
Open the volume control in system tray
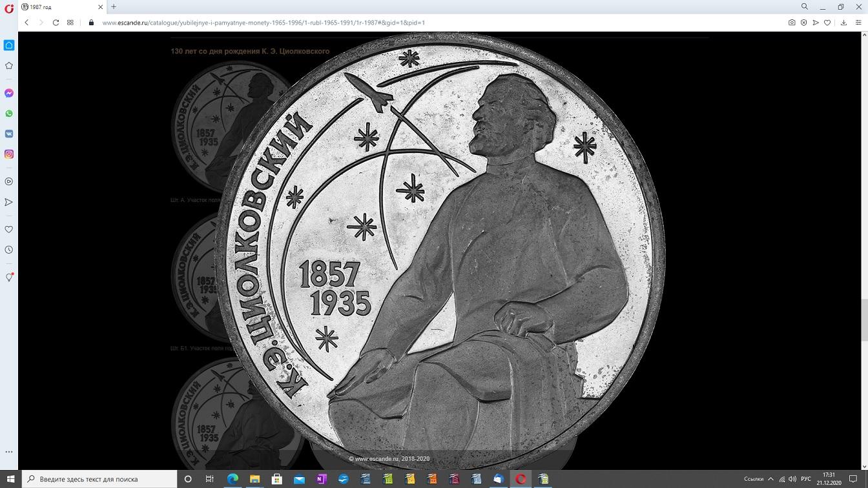pos(792,479)
